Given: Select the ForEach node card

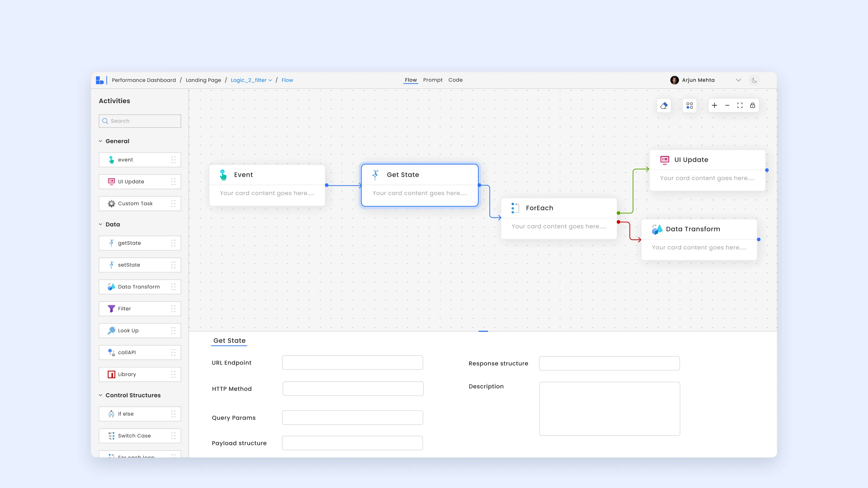Looking at the screenshot, I should (x=559, y=218).
